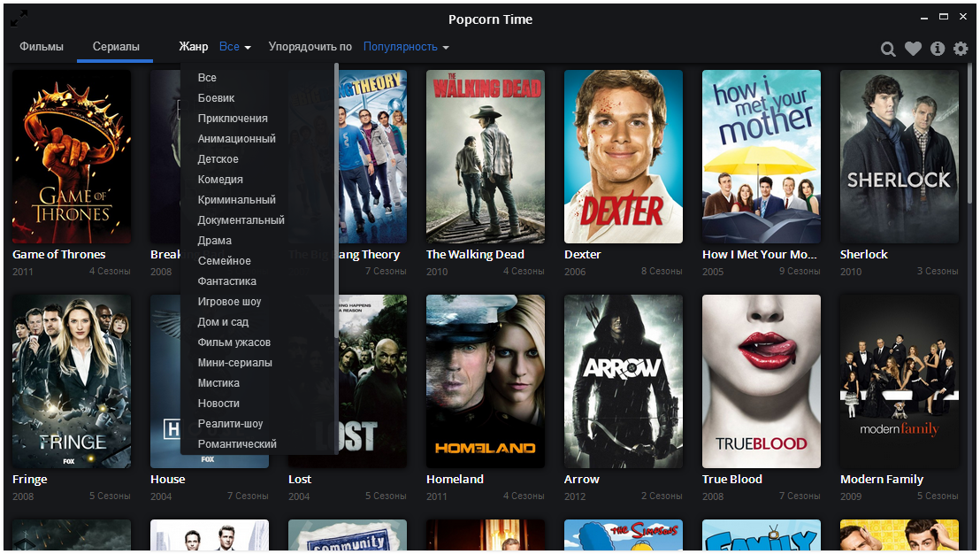Click "9 Сезоны" under How I Met
980x554 pixels.
click(800, 272)
